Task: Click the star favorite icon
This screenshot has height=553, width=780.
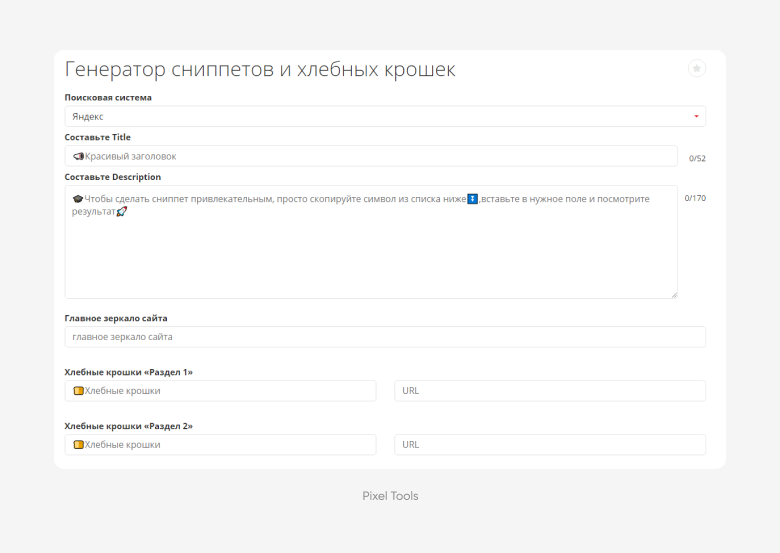Action: 696,68
